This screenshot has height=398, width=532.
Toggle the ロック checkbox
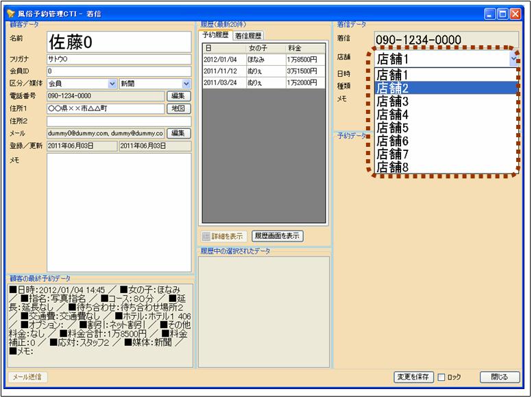(x=442, y=377)
